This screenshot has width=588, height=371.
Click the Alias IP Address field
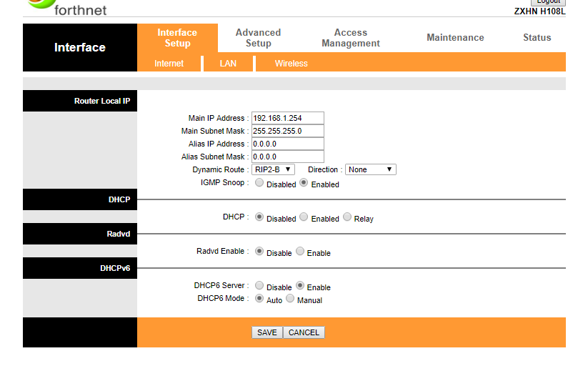pyautogui.click(x=288, y=144)
